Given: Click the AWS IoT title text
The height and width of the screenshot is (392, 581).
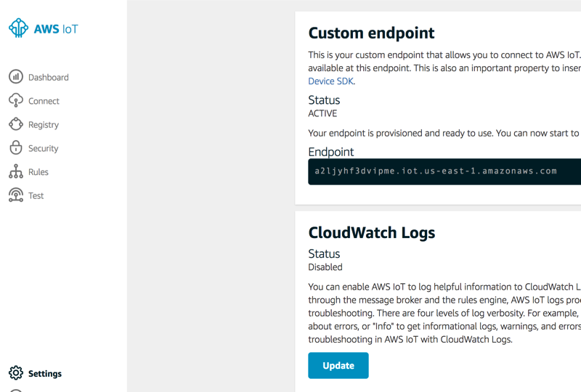Looking at the screenshot, I should click(x=56, y=29).
